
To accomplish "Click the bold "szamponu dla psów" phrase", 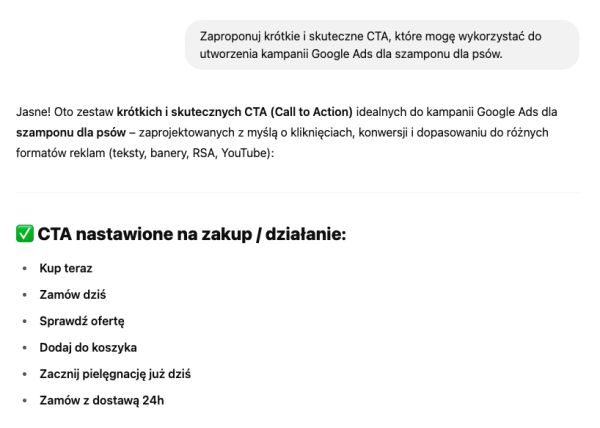I will [x=71, y=133].
